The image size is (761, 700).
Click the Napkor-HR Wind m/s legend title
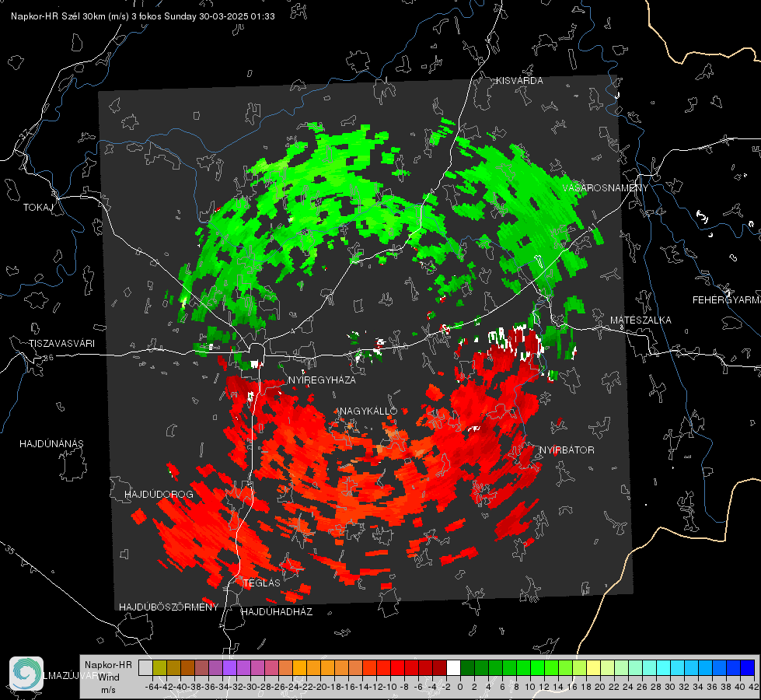point(108,677)
